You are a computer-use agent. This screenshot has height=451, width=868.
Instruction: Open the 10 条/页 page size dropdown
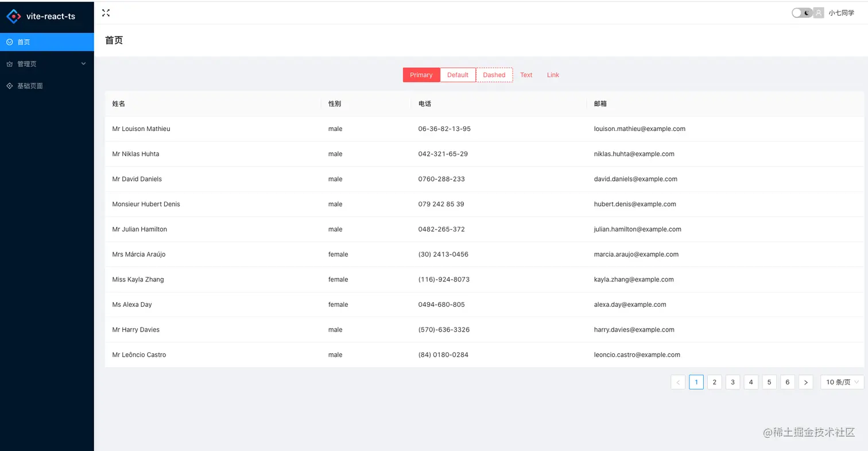pyautogui.click(x=842, y=382)
